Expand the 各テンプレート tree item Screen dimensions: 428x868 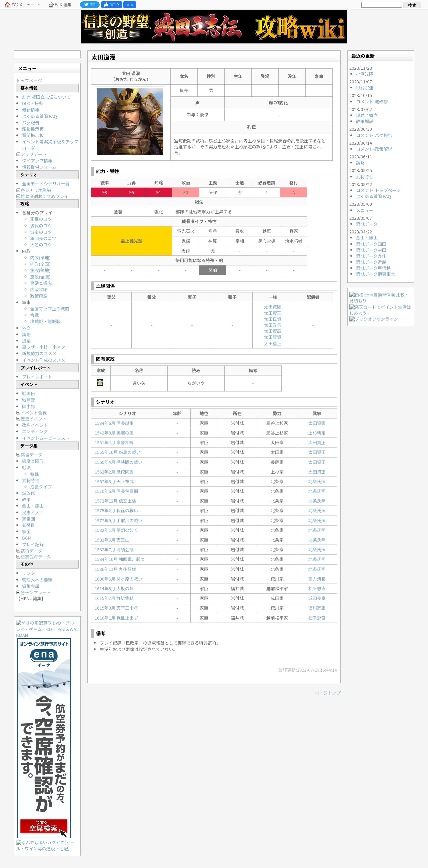[x=18, y=592]
